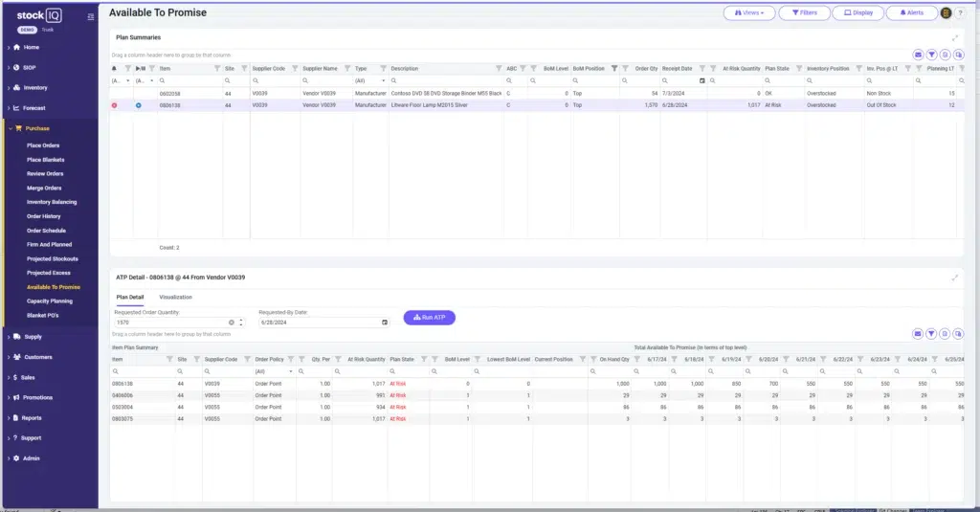980x512 pixels.
Task: Open Capacity Planning menu item
Action: click(50, 301)
